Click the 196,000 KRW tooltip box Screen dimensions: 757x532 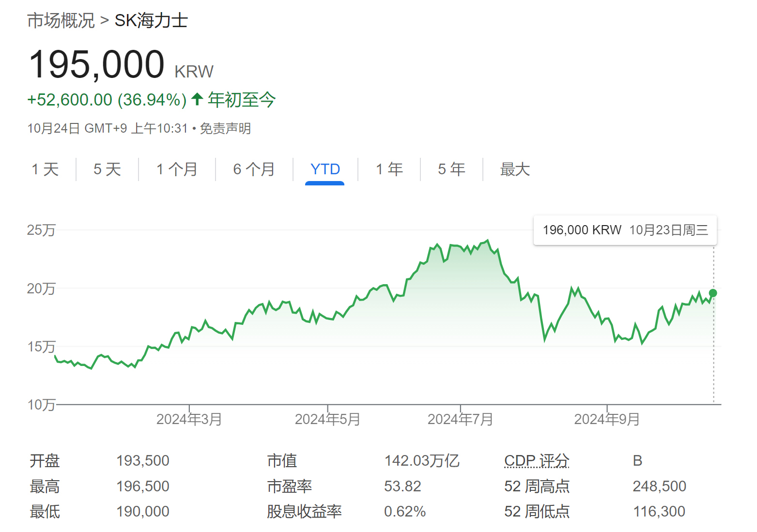[625, 230]
